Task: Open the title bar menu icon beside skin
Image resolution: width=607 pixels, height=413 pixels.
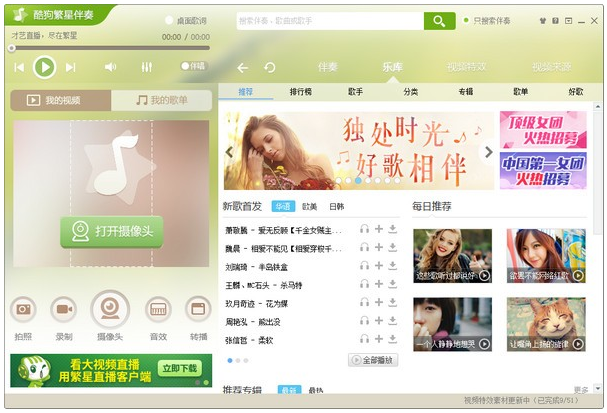Action: [x=556, y=21]
